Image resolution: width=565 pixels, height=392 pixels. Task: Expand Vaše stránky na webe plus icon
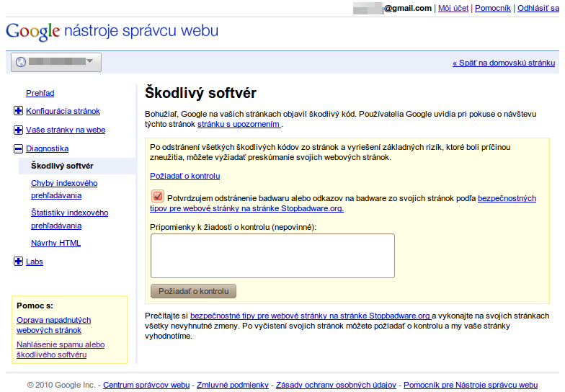19,130
